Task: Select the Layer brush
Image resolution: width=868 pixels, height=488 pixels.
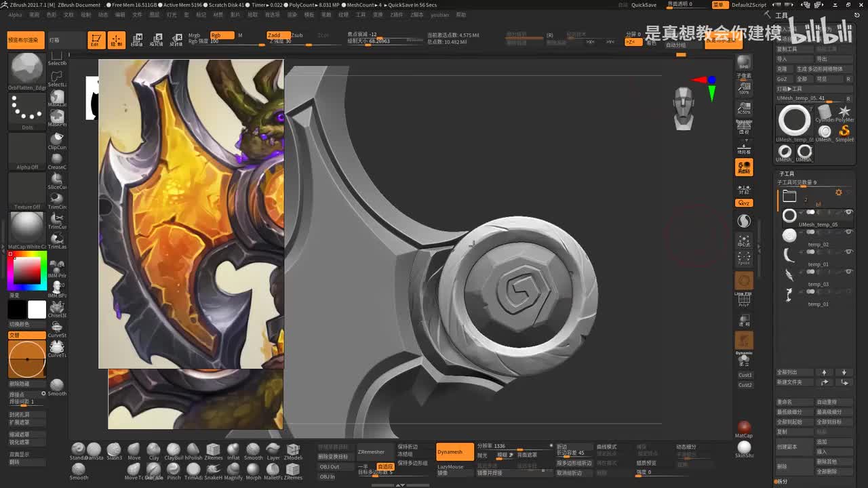Action: click(273, 450)
